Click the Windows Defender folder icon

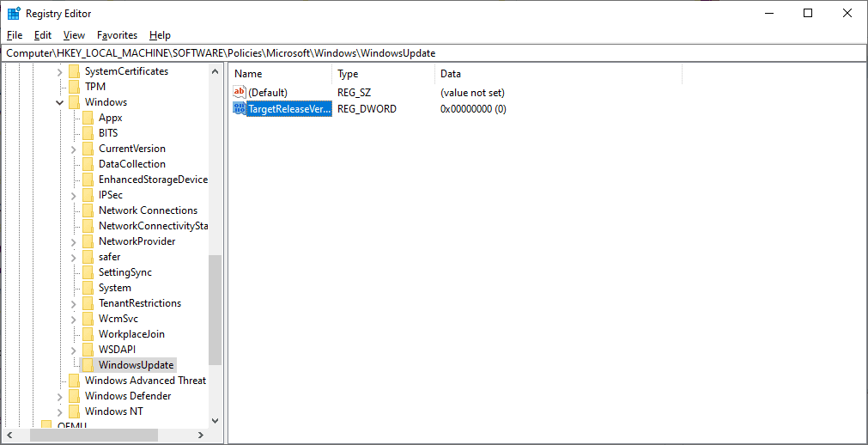(x=75, y=396)
